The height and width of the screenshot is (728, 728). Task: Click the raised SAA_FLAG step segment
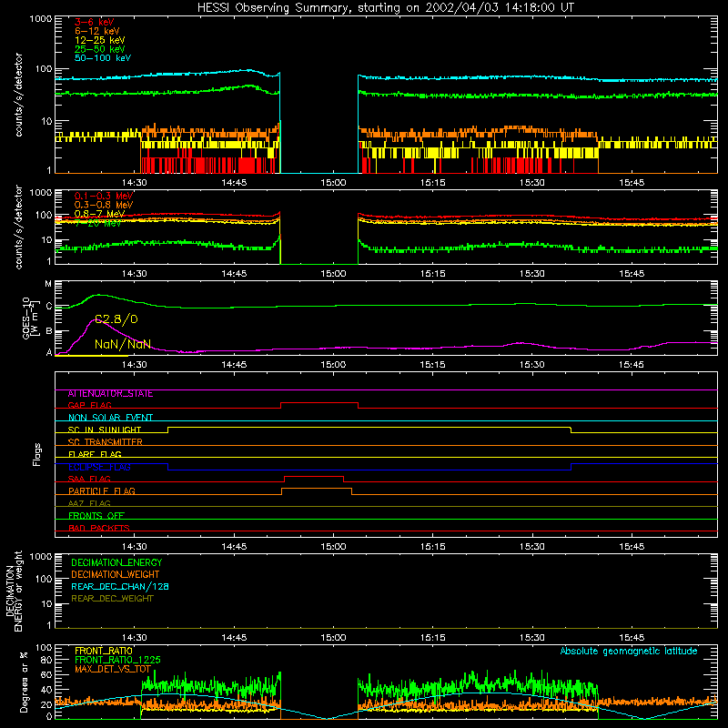click(314, 477)
